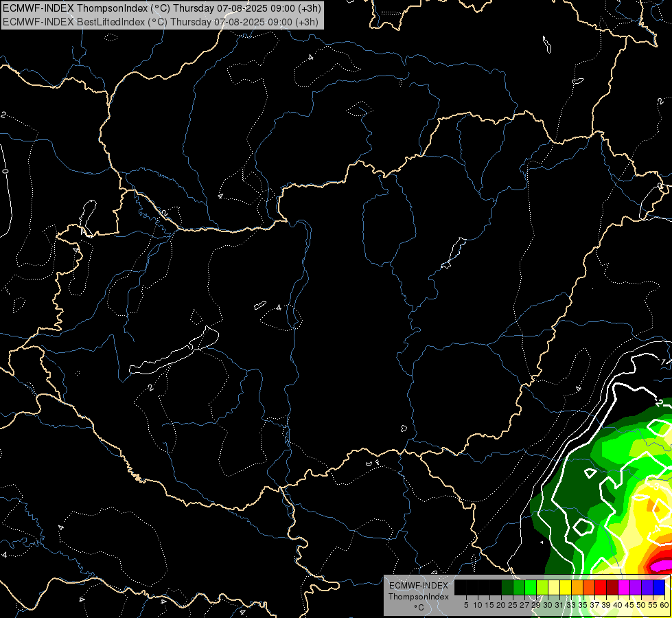Select the red 37–39 legend swatch
The height and width of the screenshot is (618, 672).
(601, 588)
